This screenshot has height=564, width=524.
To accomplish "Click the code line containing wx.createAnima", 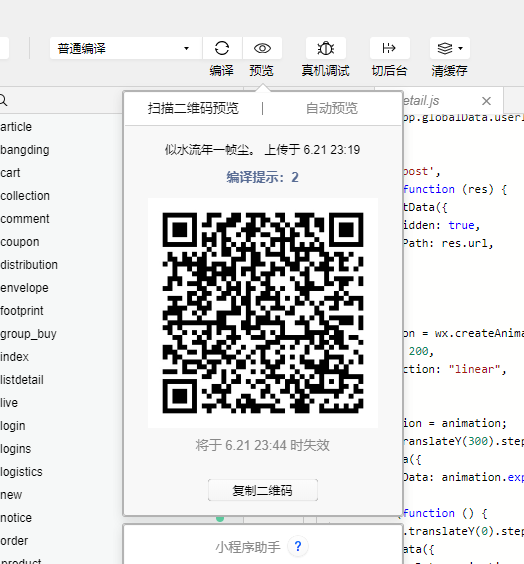I will [x=463, y=333].
